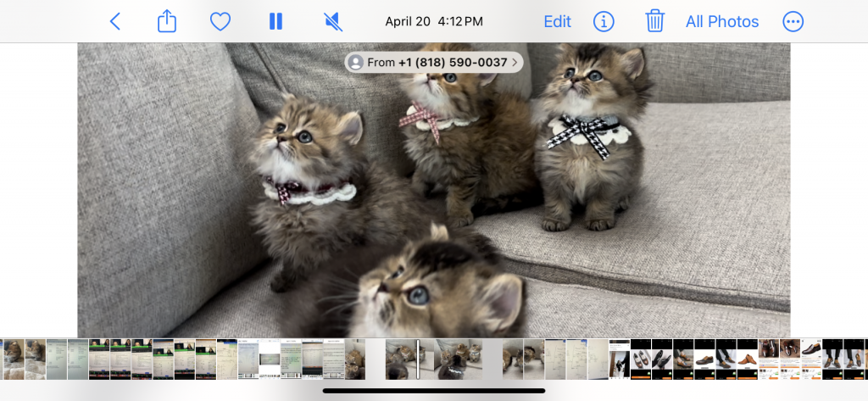Favorite this video with the heart icon

[x=220, y=22]
